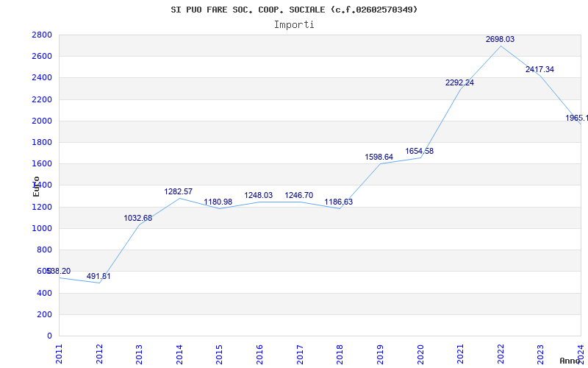Select the data label 1598.64
The image size is (588, 368).
coord(379,157)
